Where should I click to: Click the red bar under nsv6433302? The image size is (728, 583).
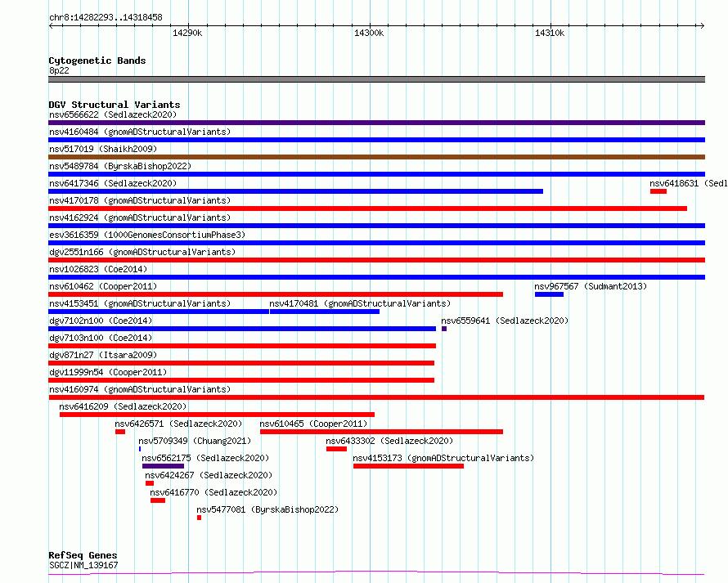point(337,449)
